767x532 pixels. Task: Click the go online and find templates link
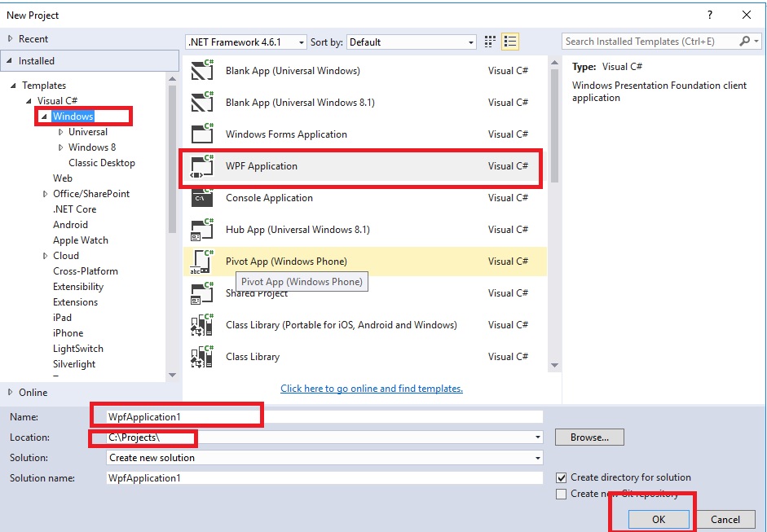coord(371,389)
